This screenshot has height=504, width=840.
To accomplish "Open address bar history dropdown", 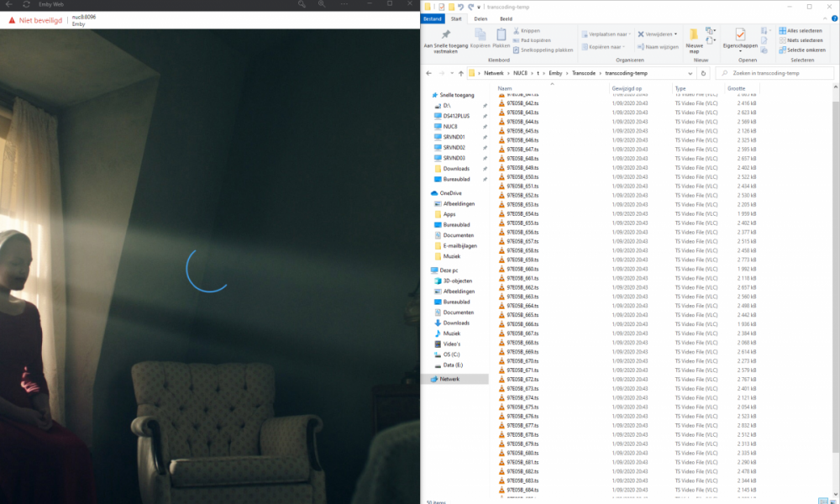I will tap(690, 73).
